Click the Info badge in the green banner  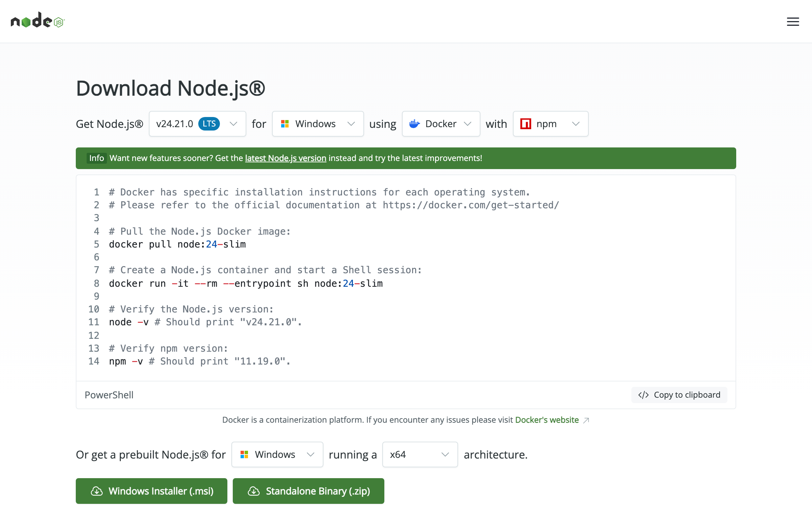[x=96, y=158]
